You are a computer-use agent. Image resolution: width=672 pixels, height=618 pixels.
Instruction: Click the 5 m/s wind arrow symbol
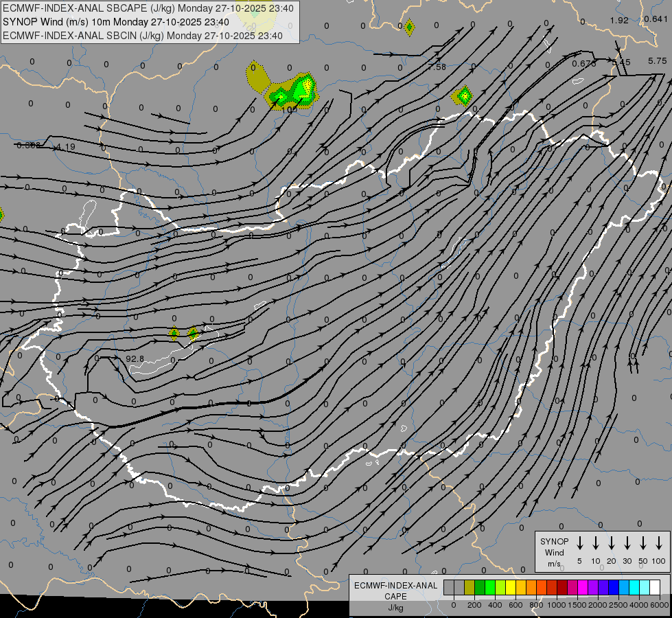point(579,543)
